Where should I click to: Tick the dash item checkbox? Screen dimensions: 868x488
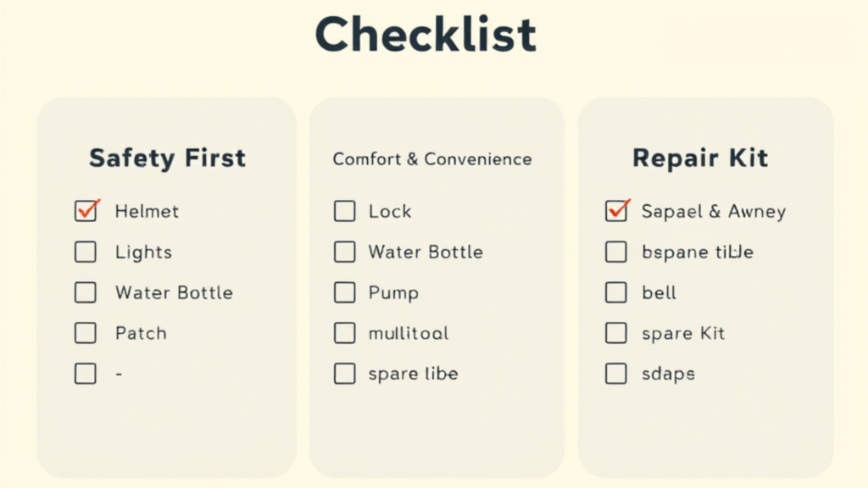[86, 374]
